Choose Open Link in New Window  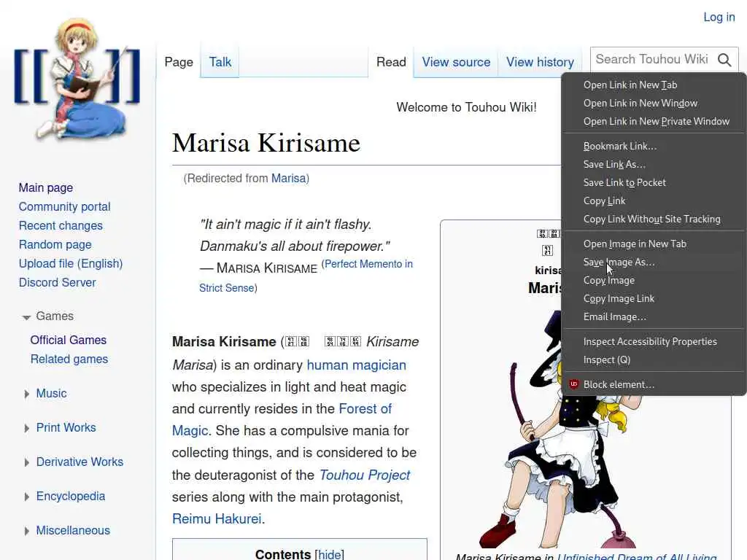point(654,103)
